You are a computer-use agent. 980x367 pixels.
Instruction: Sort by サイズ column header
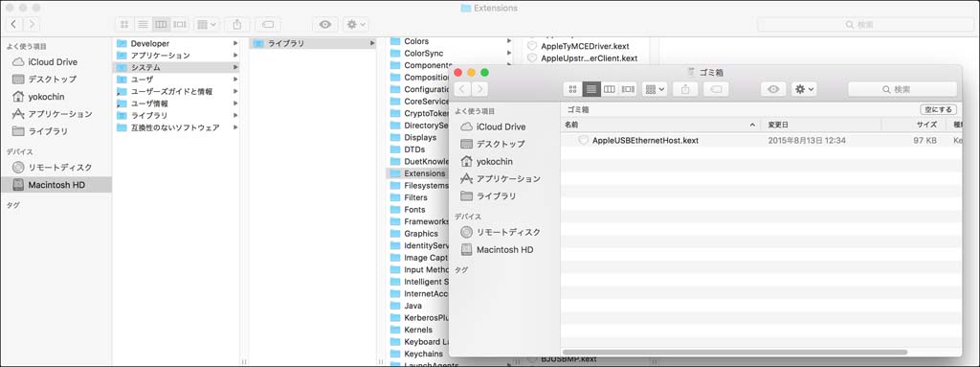point(913,125)
